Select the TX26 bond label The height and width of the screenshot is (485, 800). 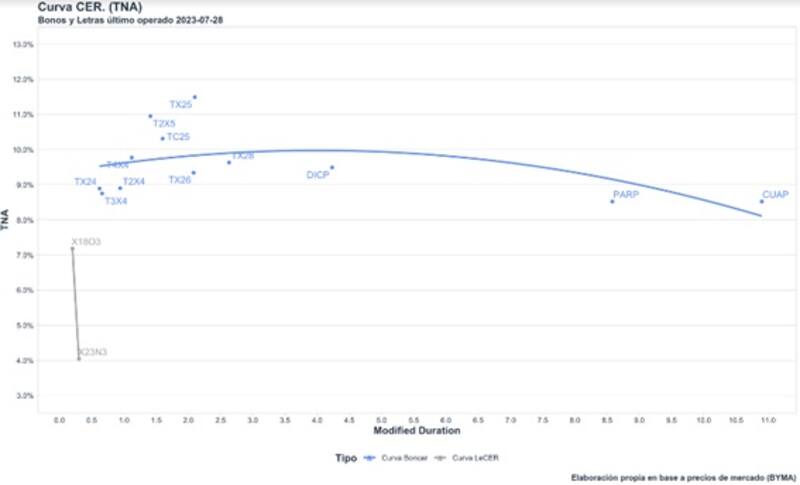click(x=180, y=180)
